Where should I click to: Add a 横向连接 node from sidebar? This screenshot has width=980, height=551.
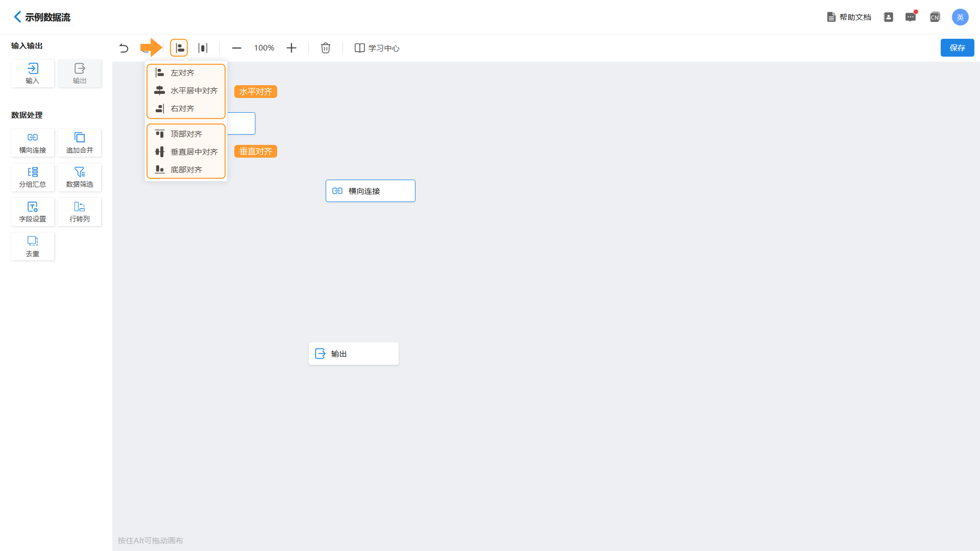point(33,143)
